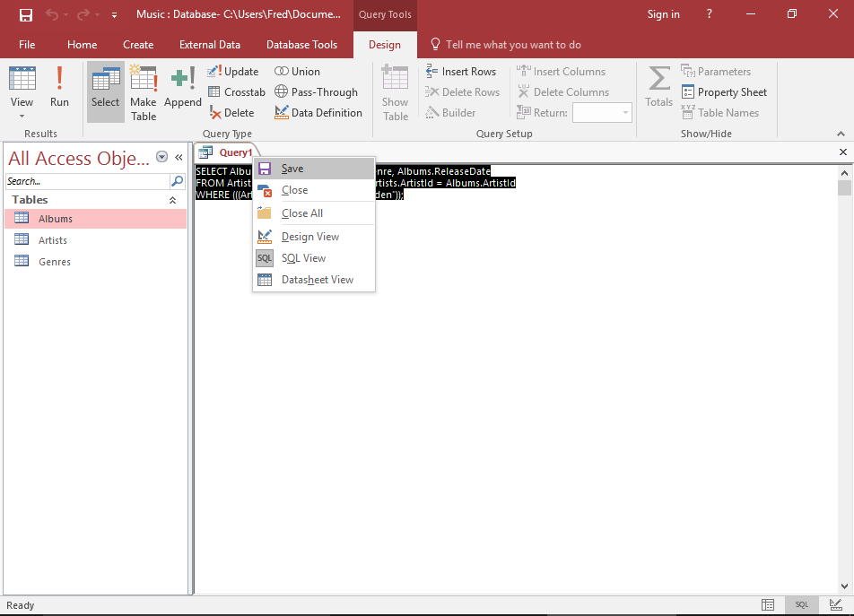The image size is (854, 616).
Task: Switch to SQL View from status bar icon
Action: pyautogui.click(x=802, y=604)
